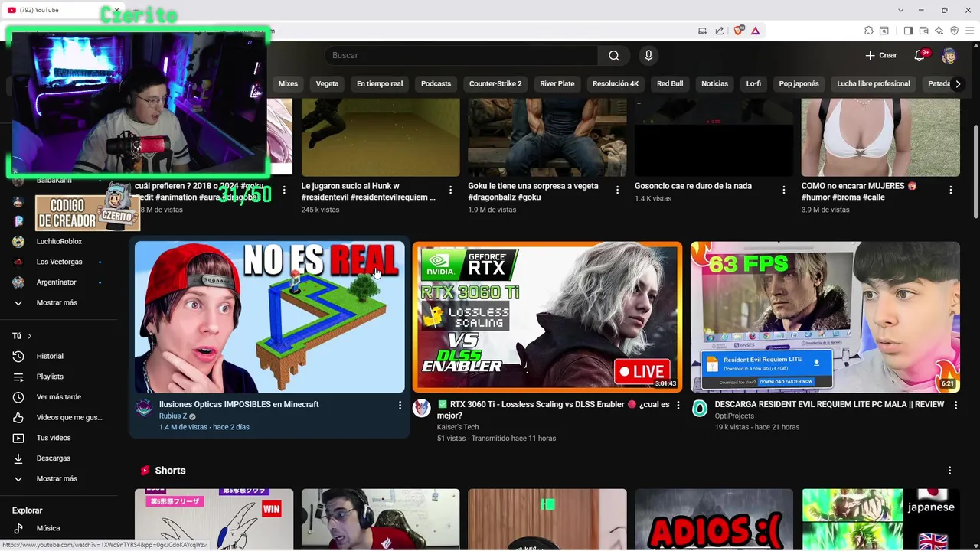This screenshot has width=980, height=551.
Task: Expand the Tú section
Action: coord(22,336)
